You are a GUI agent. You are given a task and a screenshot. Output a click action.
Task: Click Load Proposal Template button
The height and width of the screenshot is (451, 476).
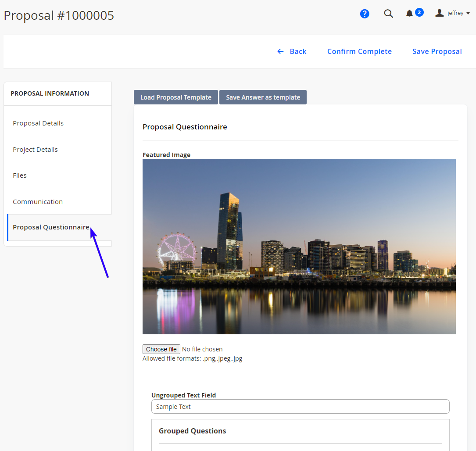point(176,97)
